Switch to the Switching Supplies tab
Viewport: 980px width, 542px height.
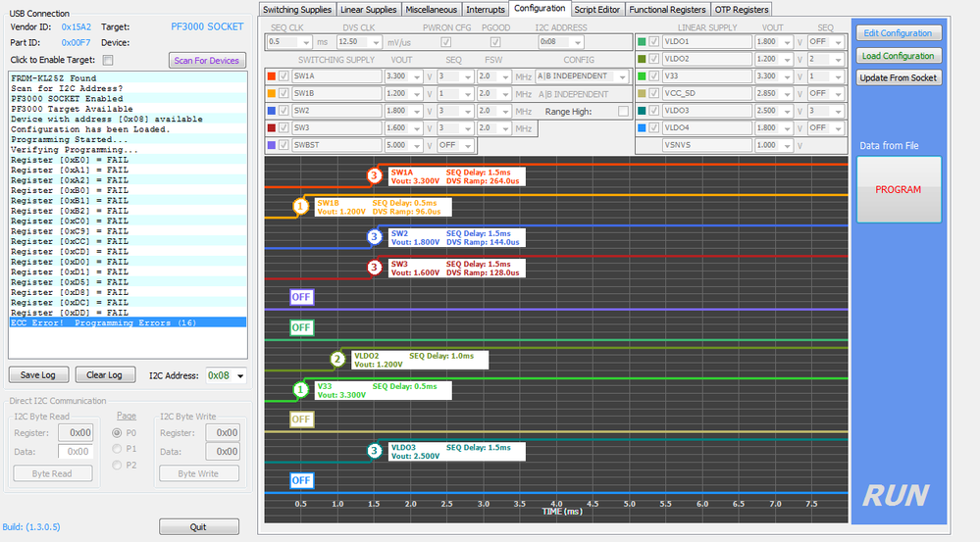pos(297,10)
